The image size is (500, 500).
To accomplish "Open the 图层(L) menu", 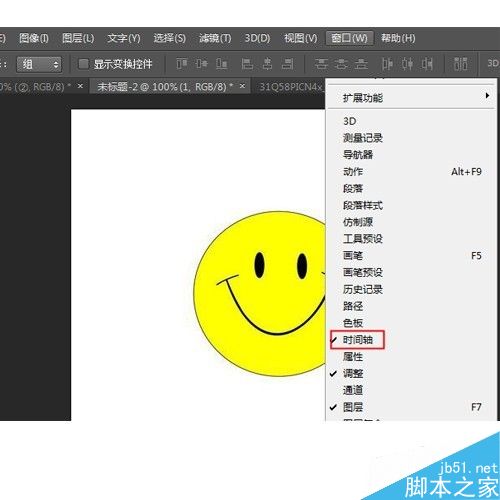I will point(78,38).
